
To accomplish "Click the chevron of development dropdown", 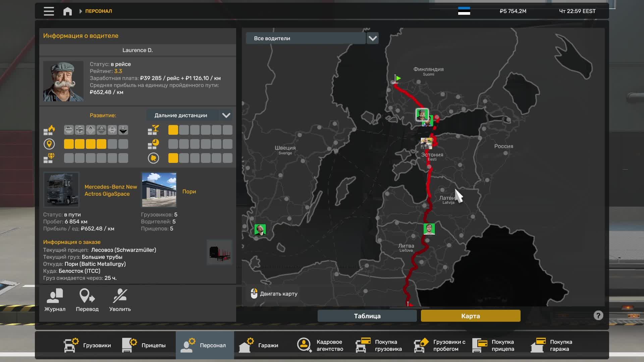I will (x=226, y=115).
